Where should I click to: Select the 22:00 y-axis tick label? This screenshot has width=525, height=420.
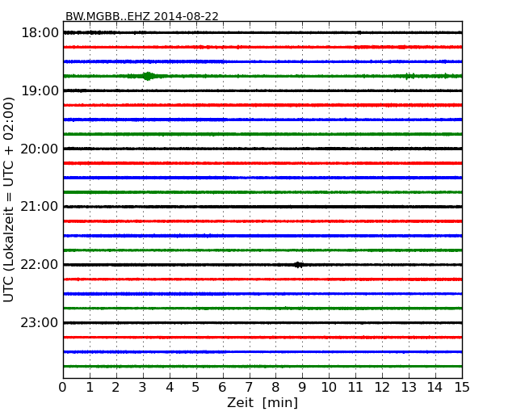click(40, 265)
